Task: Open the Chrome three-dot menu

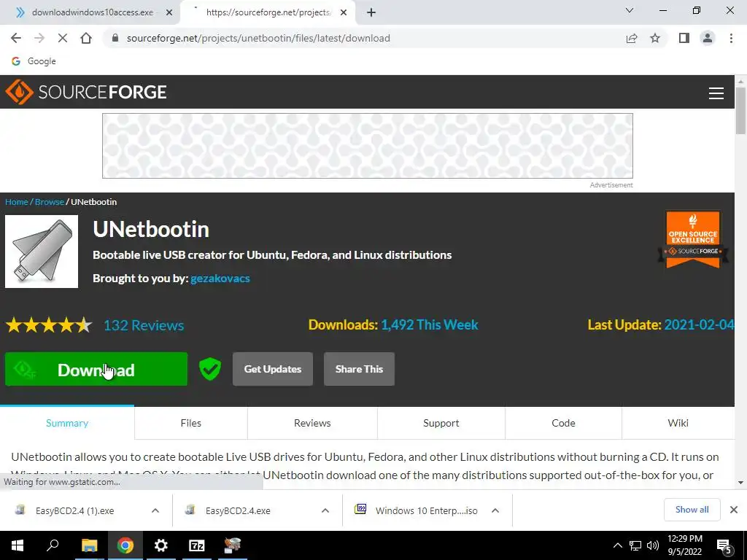Action: [731, 38]
